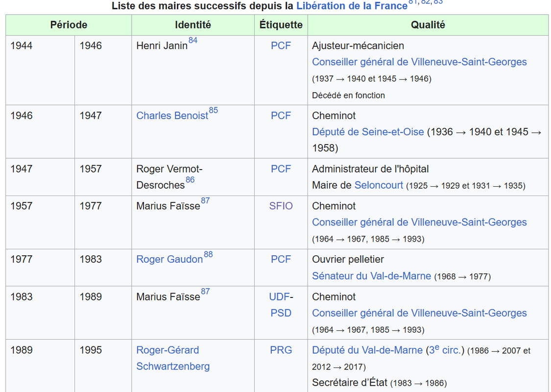Image resolution: width=551 pixels, height=392 pixels.
Task: Click the text Administrateur de l'hôpital
Action: pyautogui.click(x=370, y=169)
